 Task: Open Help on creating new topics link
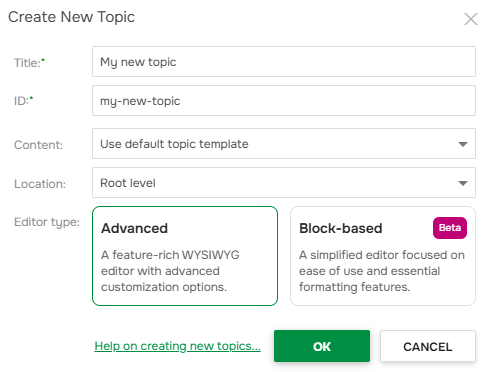point(177,346)
